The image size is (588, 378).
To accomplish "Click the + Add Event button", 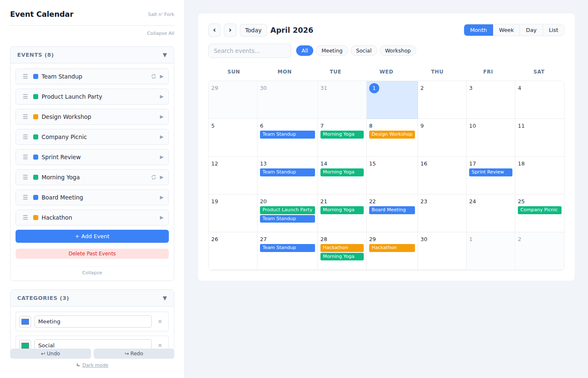I will tap(92, 236).
